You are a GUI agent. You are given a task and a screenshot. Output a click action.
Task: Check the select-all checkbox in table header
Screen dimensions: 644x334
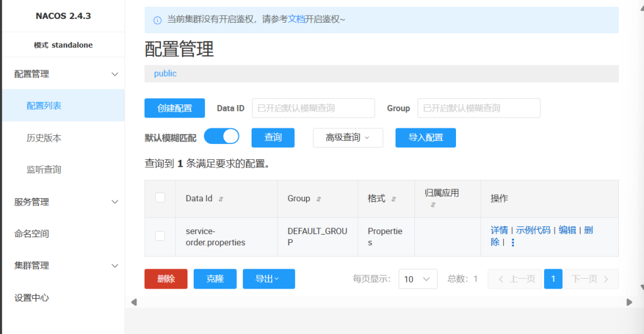(160, 198)
